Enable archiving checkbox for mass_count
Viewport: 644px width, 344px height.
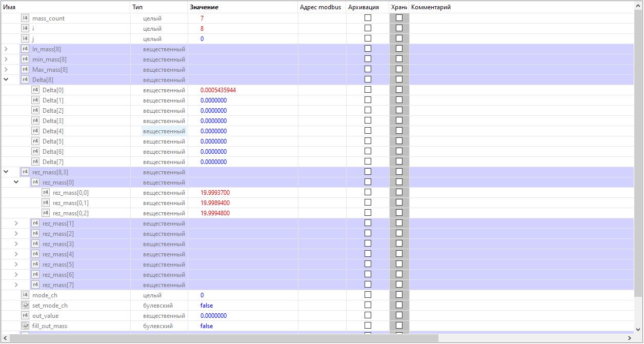tap(368, 18)
